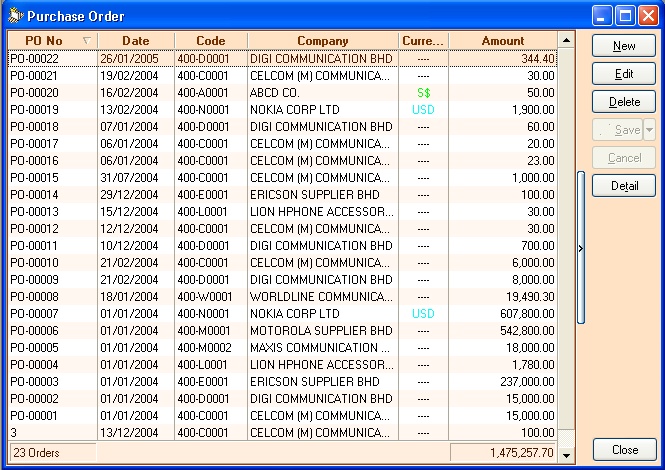Open the dropdown arrow next to Save

[x=649, y=130]
